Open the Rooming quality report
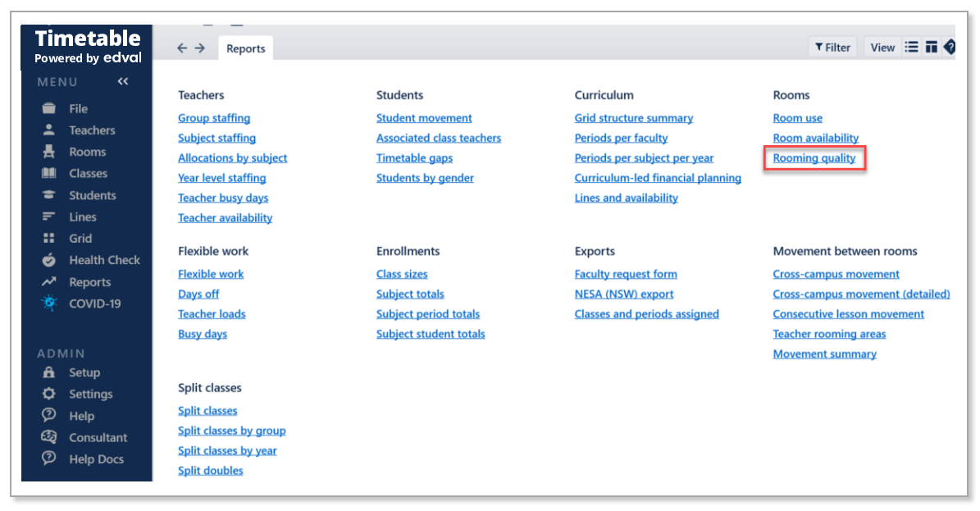This screenshot has width=980, height=511. coord(814,158)
